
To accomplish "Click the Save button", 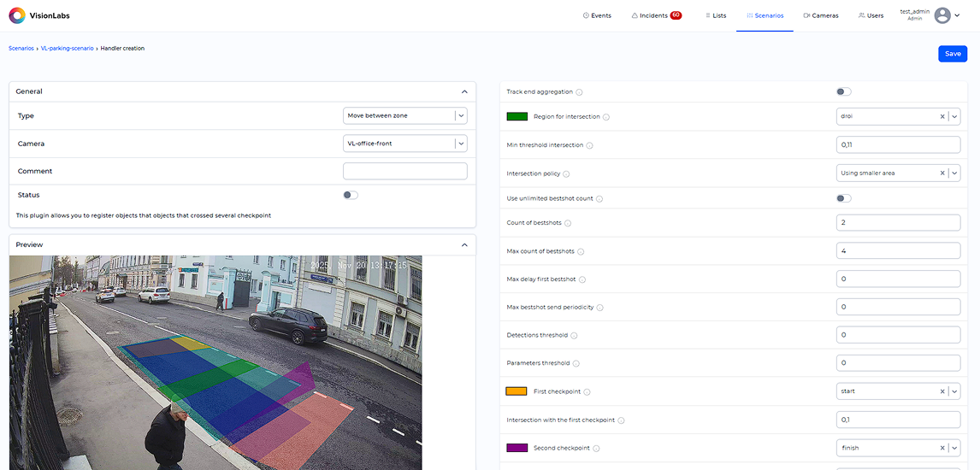I will pos(953,54).
